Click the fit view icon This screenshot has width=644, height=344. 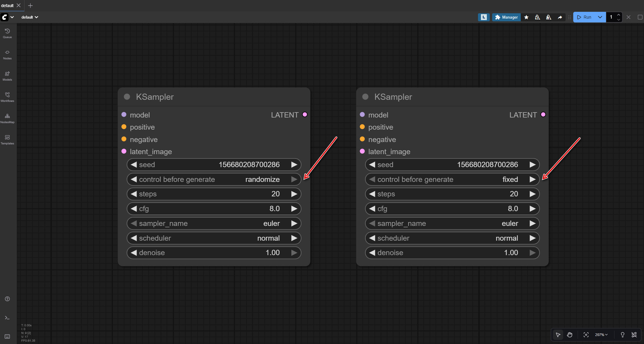[586, 335]
